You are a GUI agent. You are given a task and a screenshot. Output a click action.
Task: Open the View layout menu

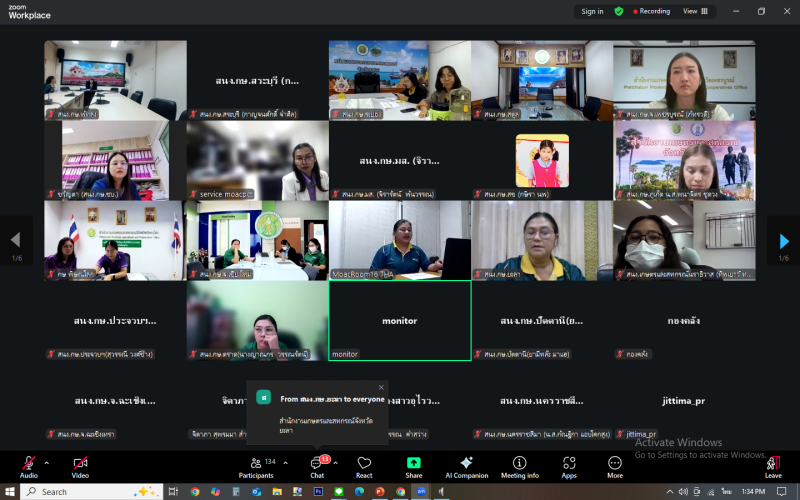[x=695, y=11]
